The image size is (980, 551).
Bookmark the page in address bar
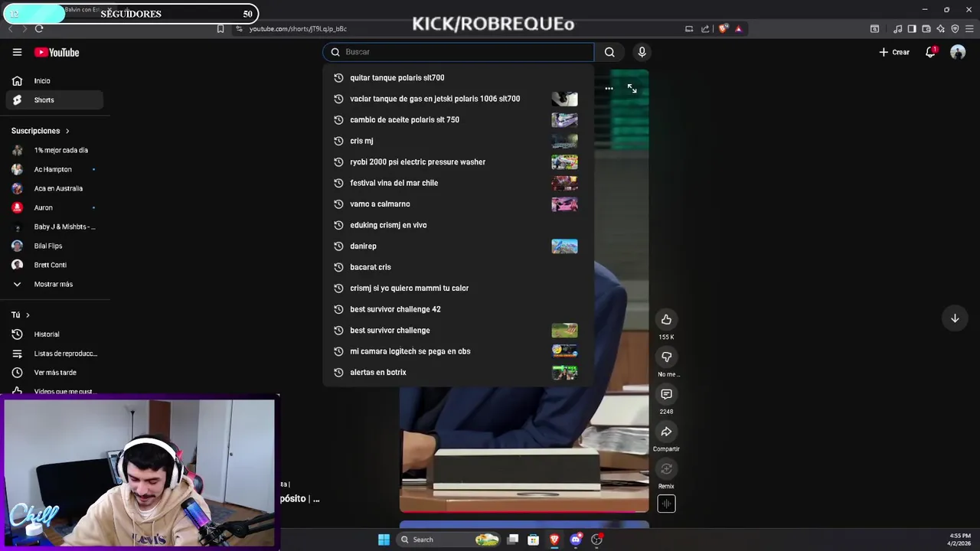[x=220, y=28]
